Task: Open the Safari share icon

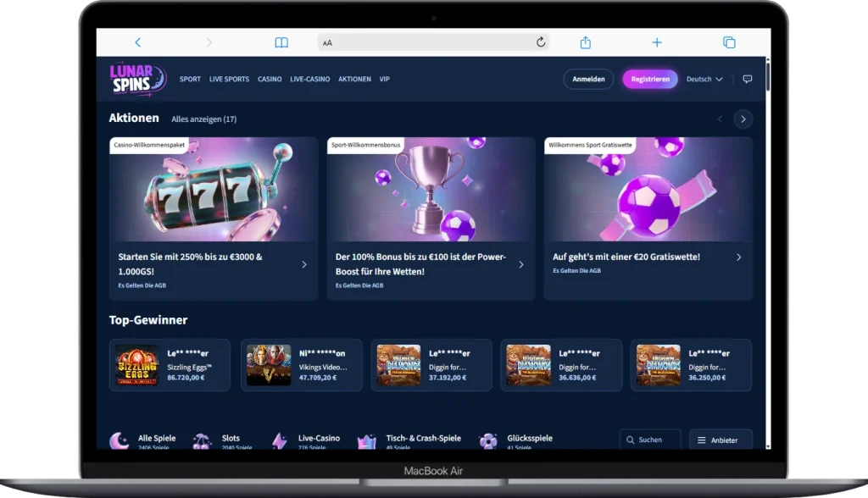Action: click(x=585, y=42)
